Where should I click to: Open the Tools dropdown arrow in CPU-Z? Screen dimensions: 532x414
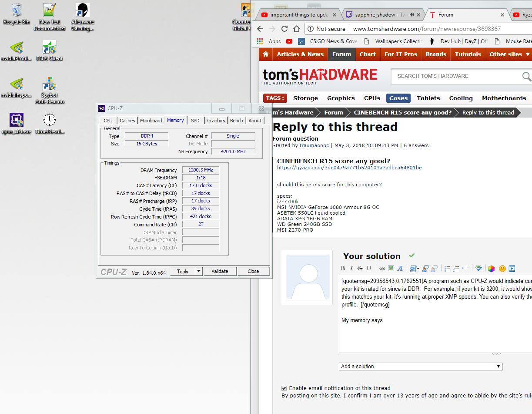(x=199, y=272)
